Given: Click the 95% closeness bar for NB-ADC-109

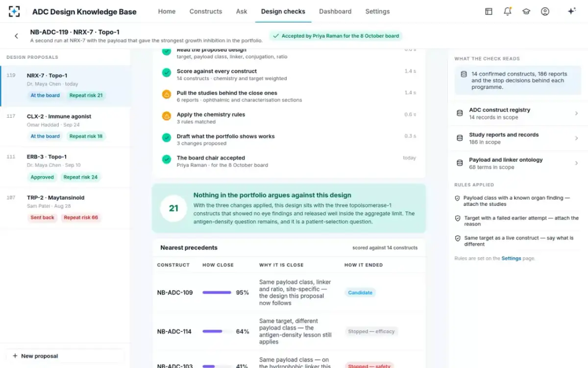Looking at the screenshot, I should pyautogui.click(x=217, y=292).
